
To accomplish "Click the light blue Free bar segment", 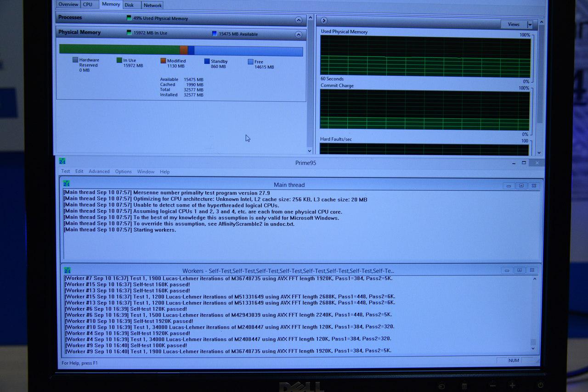I will (x=249, y=51).
